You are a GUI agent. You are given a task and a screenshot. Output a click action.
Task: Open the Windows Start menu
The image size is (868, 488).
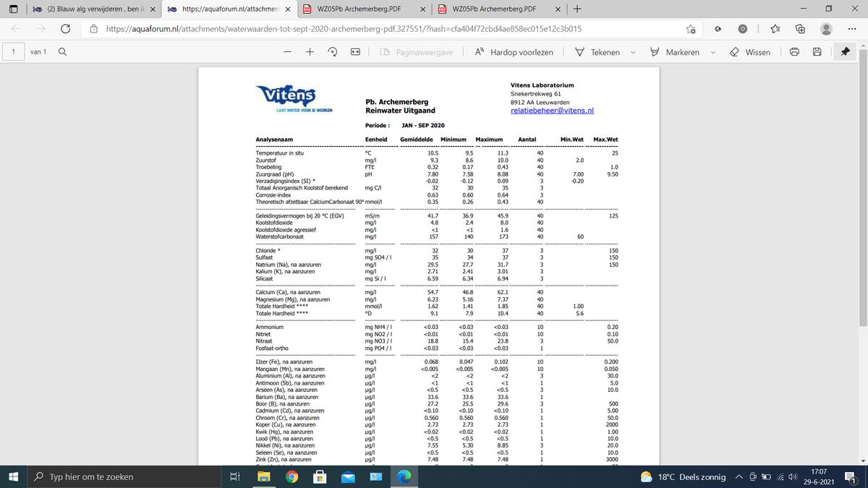coord(14,477)
